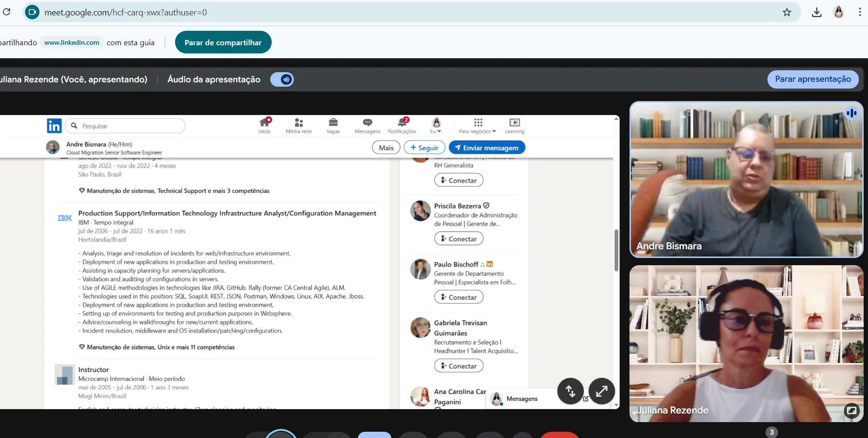Click the LinkedIn logo icon
The height and width of the screenshot is (438, 868).
[x=54, y=126]
